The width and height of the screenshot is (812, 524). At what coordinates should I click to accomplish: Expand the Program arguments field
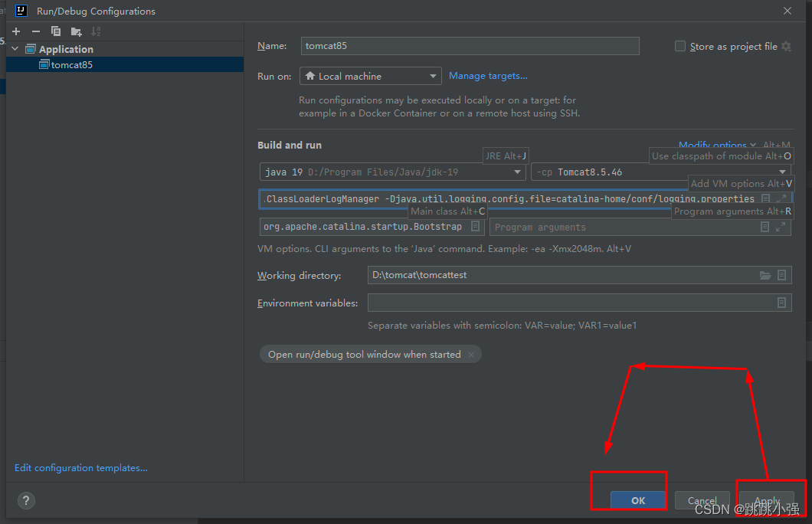(781, 227)
